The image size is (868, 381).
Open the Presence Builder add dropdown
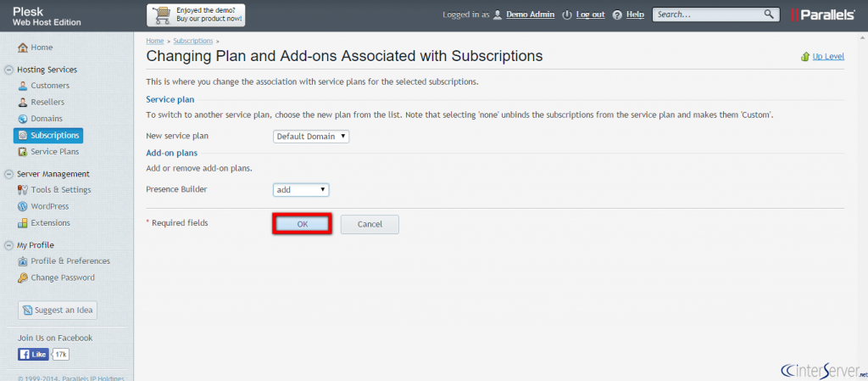click(x=301, y=190)
